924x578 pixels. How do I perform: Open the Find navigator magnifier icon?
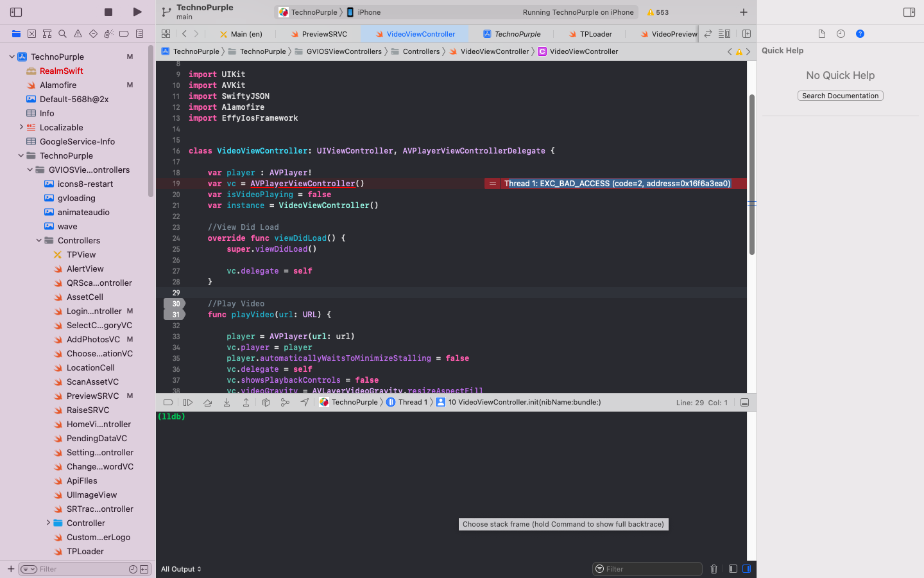click(x=62, y=34)
